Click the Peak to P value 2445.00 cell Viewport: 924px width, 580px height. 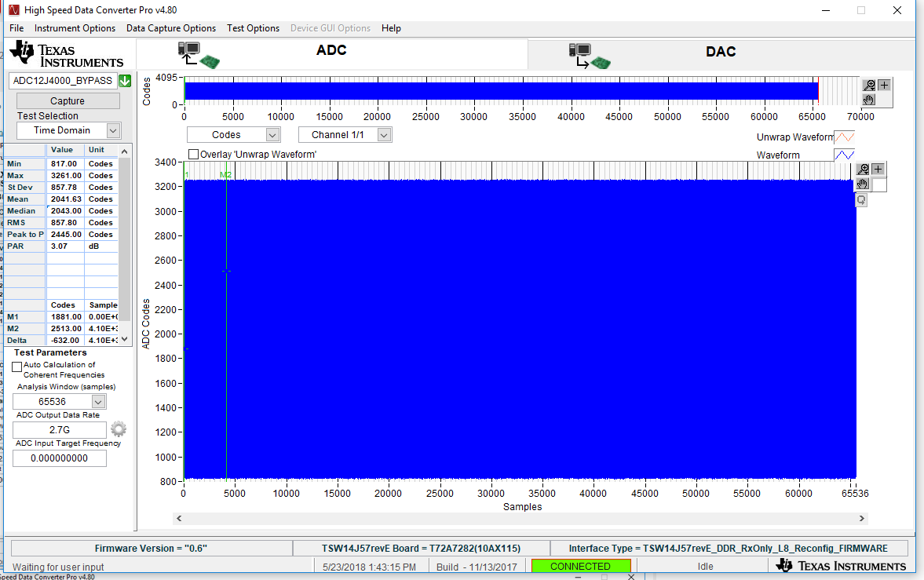point(65,235)
